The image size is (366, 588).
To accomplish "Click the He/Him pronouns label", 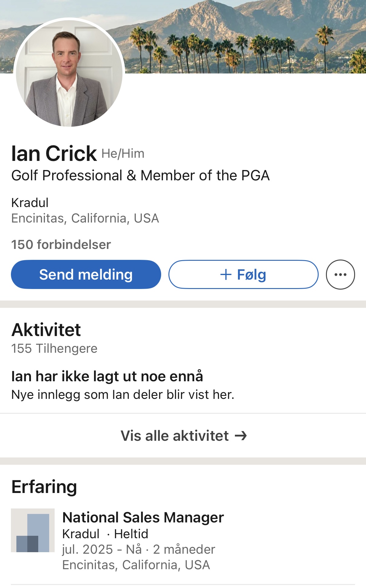I will click(123, 154).
